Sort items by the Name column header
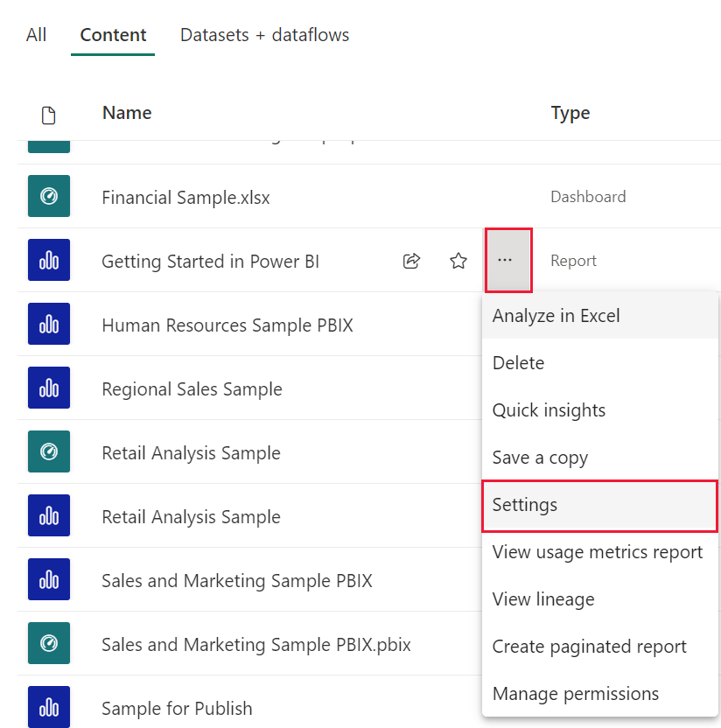The image size is (721, 728). pos(126,113)
